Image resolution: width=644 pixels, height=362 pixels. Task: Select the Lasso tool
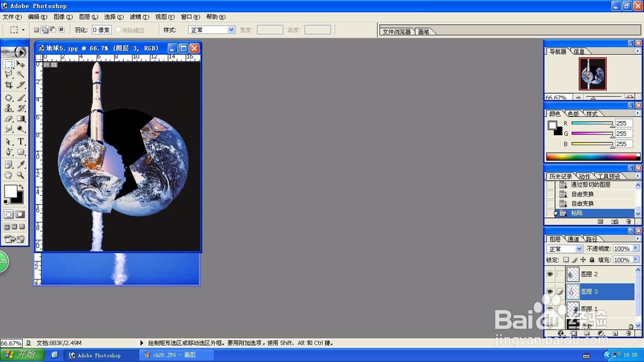pyautogui.click(x=8, y=74)
